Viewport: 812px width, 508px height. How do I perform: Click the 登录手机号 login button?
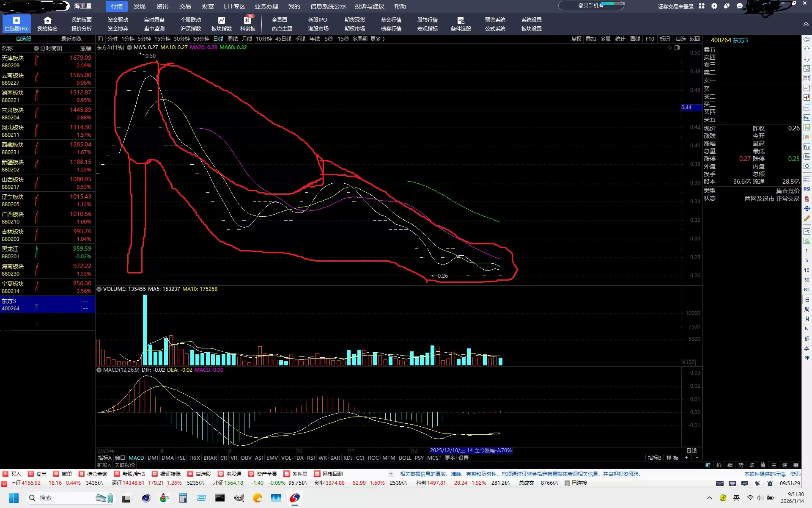click(x=590, y=6)
